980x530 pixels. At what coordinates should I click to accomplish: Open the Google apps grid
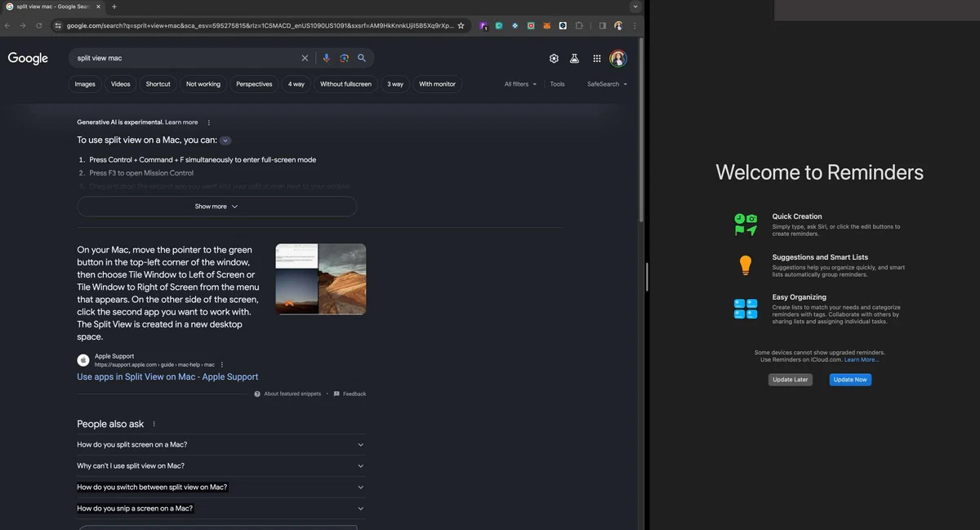coord(597,58)
